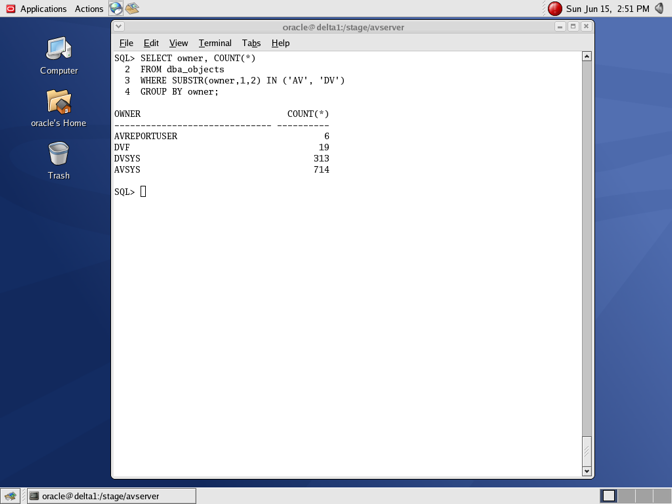Click the DVSYS owner row
This screenshot has height=504, width=672.
[x=222, y=159]
